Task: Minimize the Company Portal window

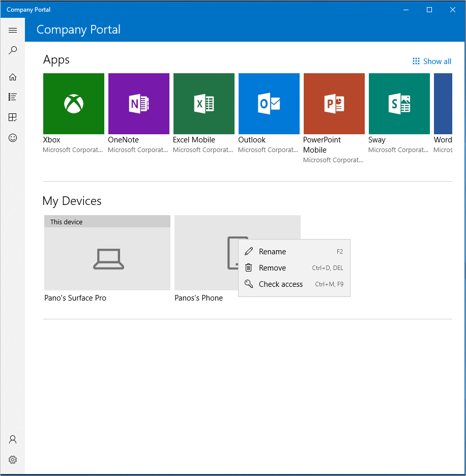Action: pos(406,10)
